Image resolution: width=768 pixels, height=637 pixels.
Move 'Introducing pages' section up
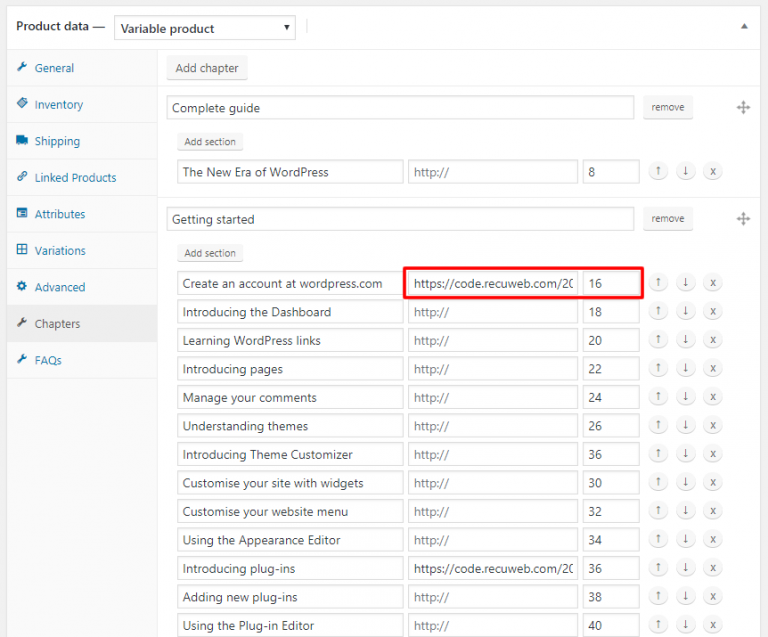(x=658, y=369)
